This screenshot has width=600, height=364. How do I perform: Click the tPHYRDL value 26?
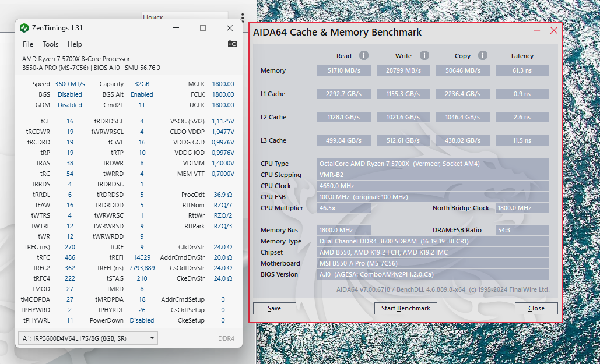coord(142,310)
